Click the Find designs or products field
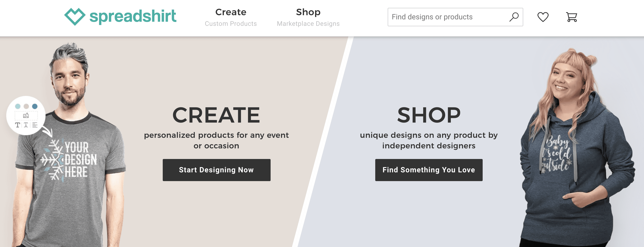This screenshot has height=247, width=644. tap(447, 17)
